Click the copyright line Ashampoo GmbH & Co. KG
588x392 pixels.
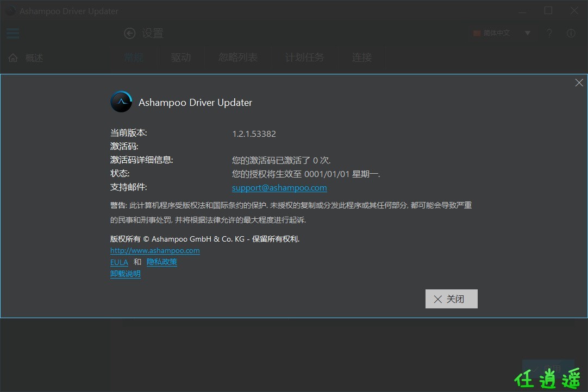point(205,239)
